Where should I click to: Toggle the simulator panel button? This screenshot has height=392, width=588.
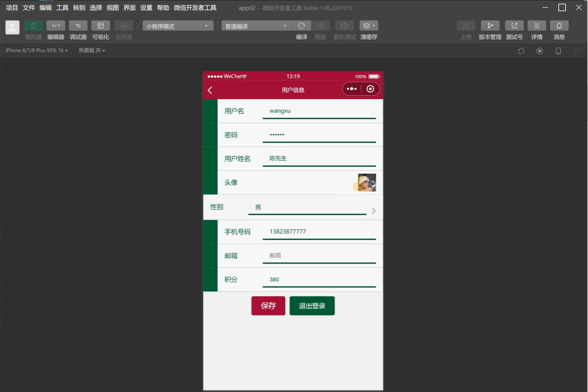point(33,25)
